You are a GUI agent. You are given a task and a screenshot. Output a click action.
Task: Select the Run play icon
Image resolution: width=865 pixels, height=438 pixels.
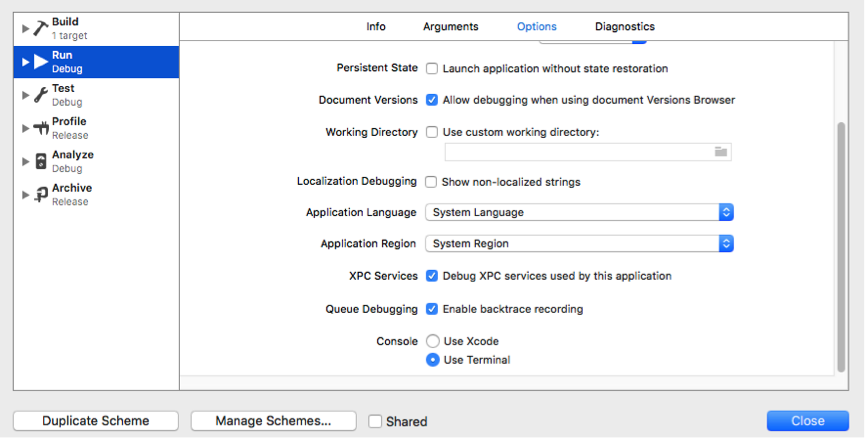point(41,62)
